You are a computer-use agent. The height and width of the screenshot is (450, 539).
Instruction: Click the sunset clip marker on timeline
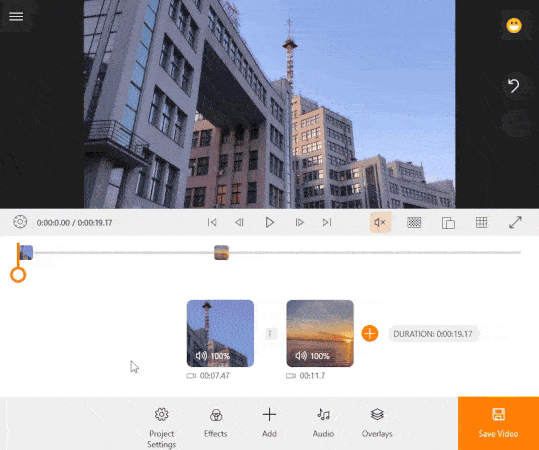(221, 252)
